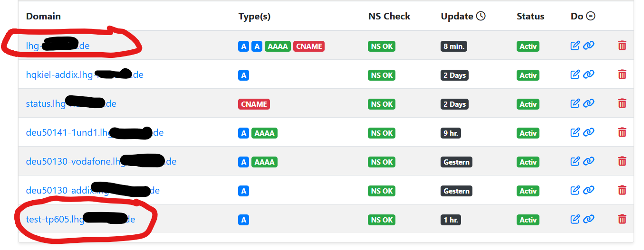Open link icon for deu50141-1und1 row
This screenshot has height=250, width=644.
(589, 132)
